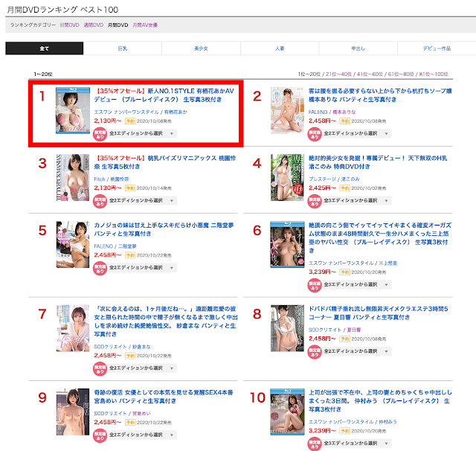Click the 限定版あり badge on rank 5
This screenshot has width=476, height=451.
point(100,269)
